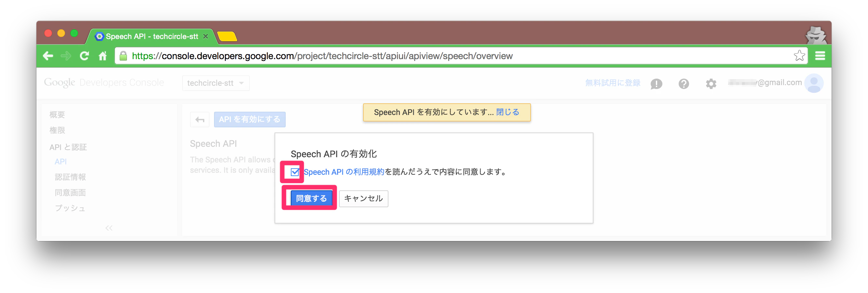This screenshot has height=293, width=868.
Task: Select 権限 in the sidebar
Action: [x=57, y=130]
